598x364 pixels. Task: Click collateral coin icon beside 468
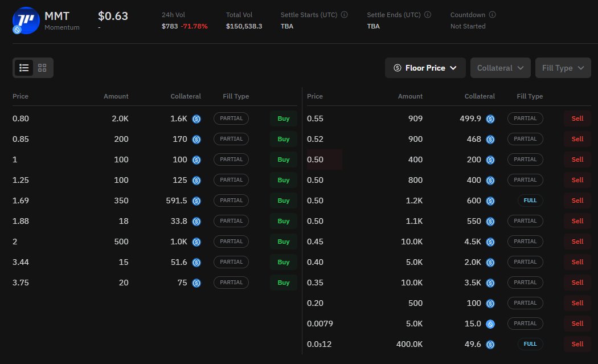[x=490, y=140]
